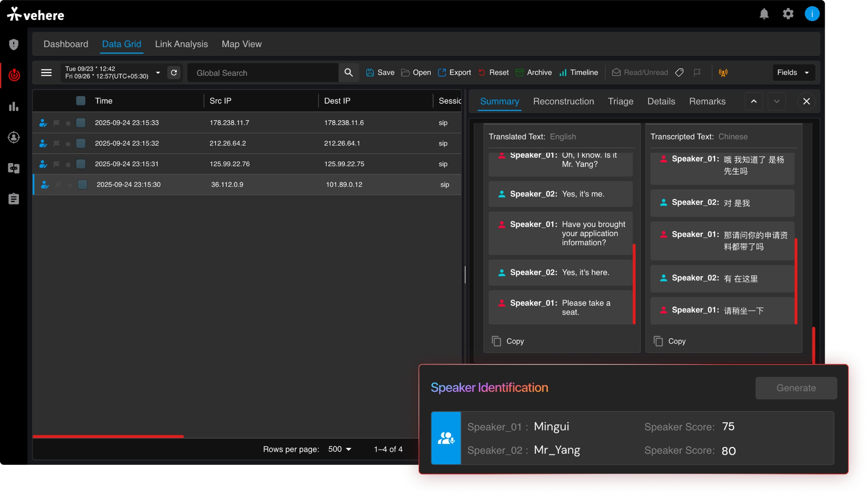The image size is (868, 495).
Task: Click the hamburger menu icon
Action: pos(46,73)
